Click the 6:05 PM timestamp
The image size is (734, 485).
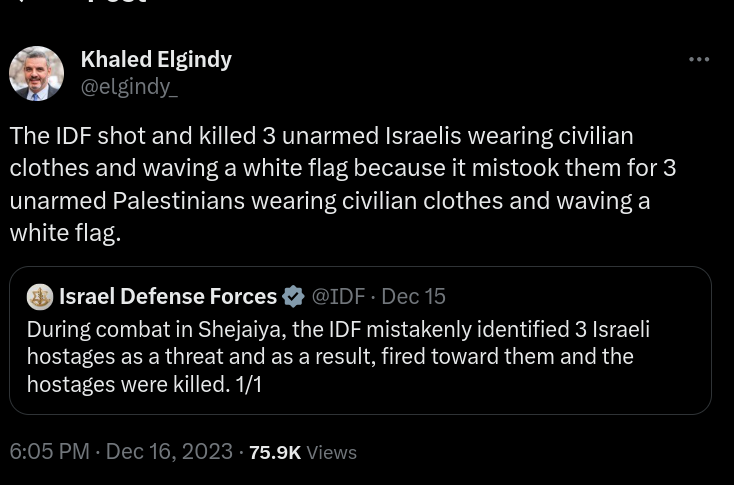(49, 452)
